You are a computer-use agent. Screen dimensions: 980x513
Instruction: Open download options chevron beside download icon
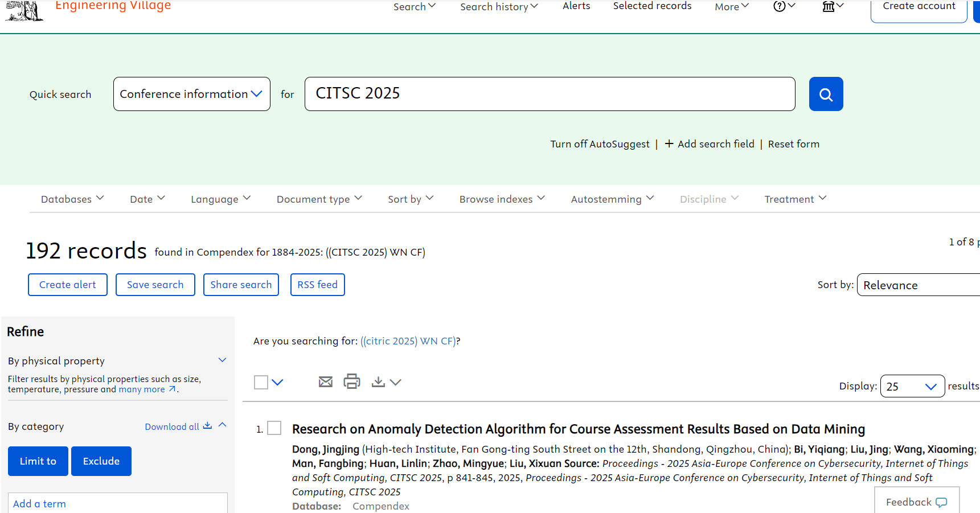click(396, 382)
